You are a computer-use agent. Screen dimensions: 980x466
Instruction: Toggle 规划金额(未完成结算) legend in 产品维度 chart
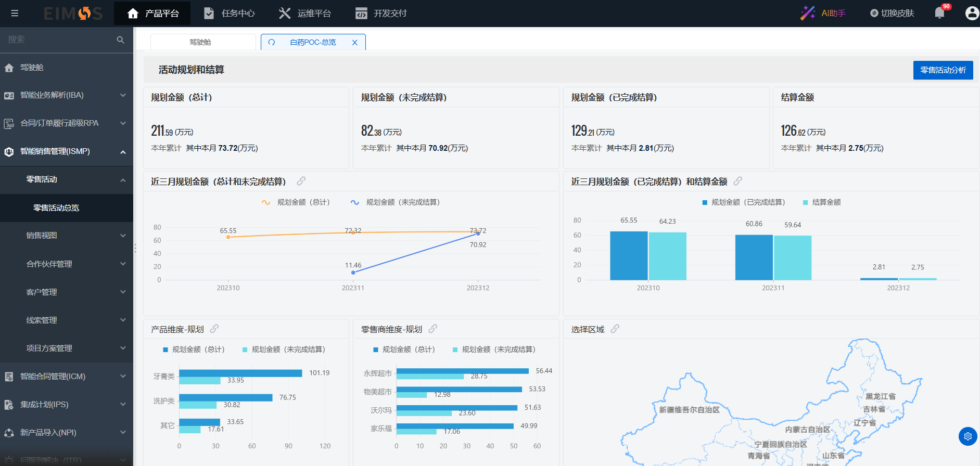pyautogui.click(x=284, y=349)
